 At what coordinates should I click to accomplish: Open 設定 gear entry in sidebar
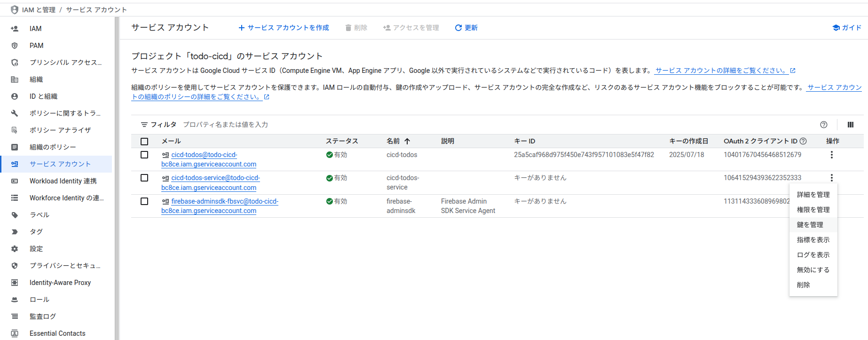click(56, 249)
